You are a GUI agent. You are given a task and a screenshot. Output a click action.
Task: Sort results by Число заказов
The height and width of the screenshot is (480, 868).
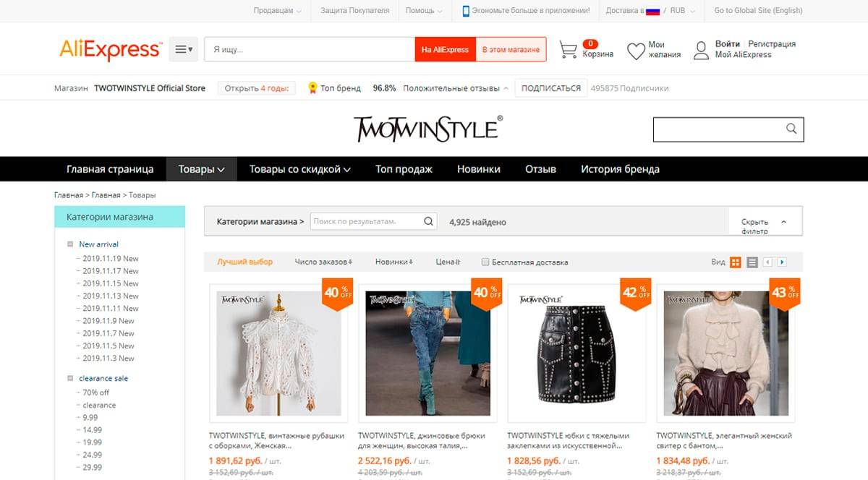click(323, 262)
